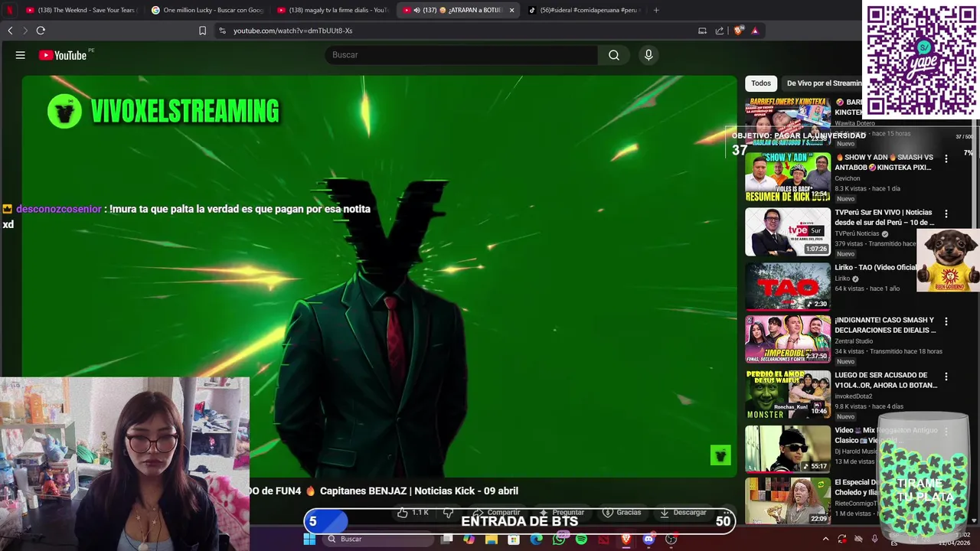The width and height of the screenshot is (980, 551).
Task: Select the Todos filter chip
Action: click(761, 83)
